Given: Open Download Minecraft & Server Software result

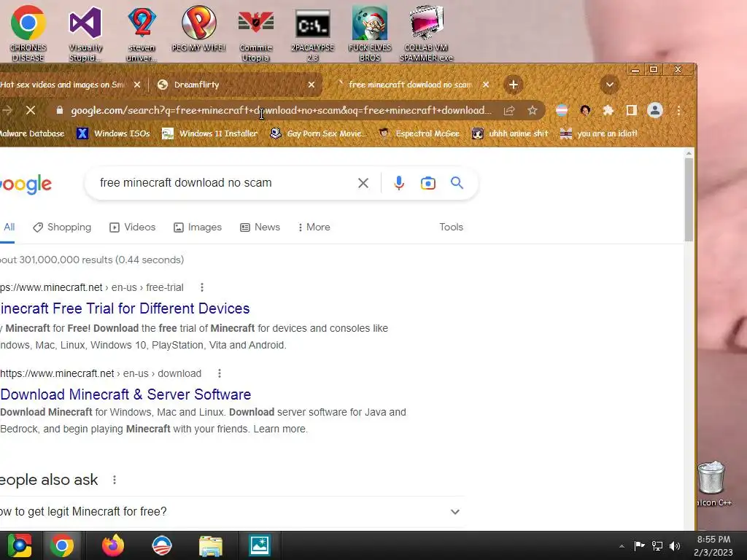Looking at the screenshot, I should [125, 394].
